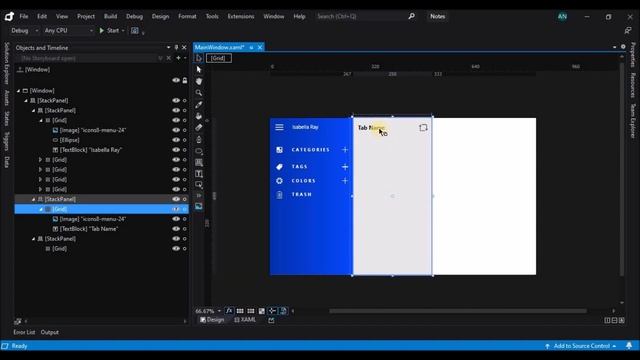Open Add to Source Control menu
Image resolution: width=640 pixels, height=360 pixels.
pos(581,346)
